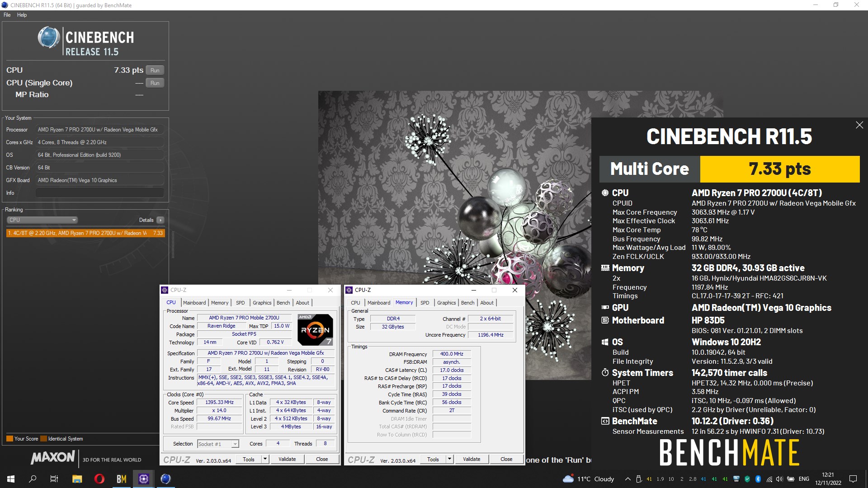Click the Safely Remove Hardware USB tray icon

pyautogui.click(x=639, y=479)
